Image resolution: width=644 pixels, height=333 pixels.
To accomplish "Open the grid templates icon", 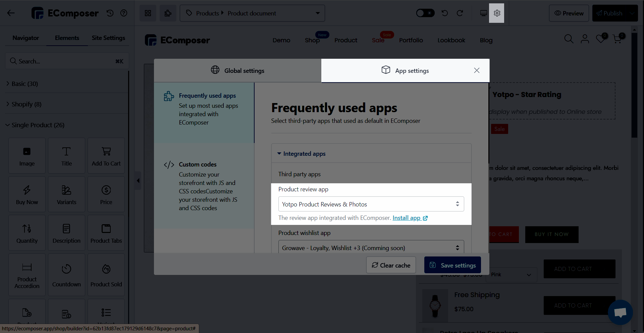I will [148, 13].
